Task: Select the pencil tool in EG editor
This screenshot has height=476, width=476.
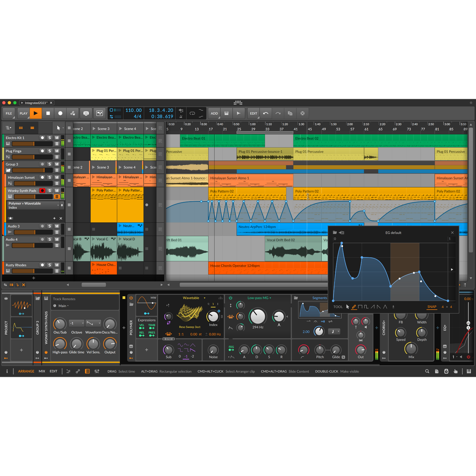Action: pos(354,307)
